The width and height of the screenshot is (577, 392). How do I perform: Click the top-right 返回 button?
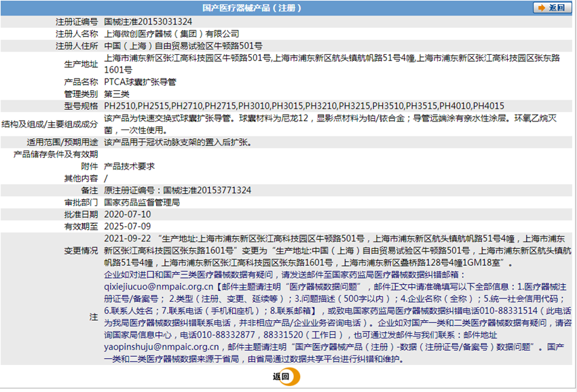coord(552,7)
